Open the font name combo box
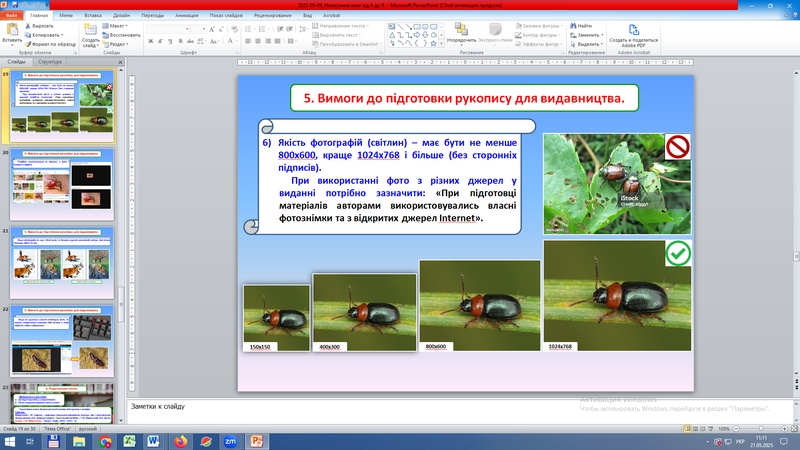Screen dimensions: 800x450 tap(168, 29)
